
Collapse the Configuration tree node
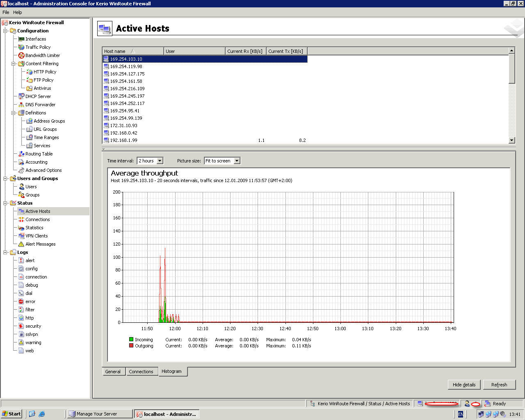point(6,31)
